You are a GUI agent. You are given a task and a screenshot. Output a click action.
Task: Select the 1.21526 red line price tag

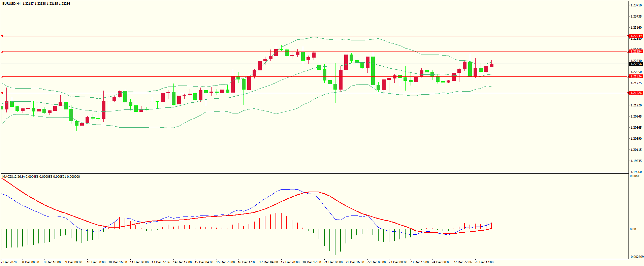tap(636, 93)
